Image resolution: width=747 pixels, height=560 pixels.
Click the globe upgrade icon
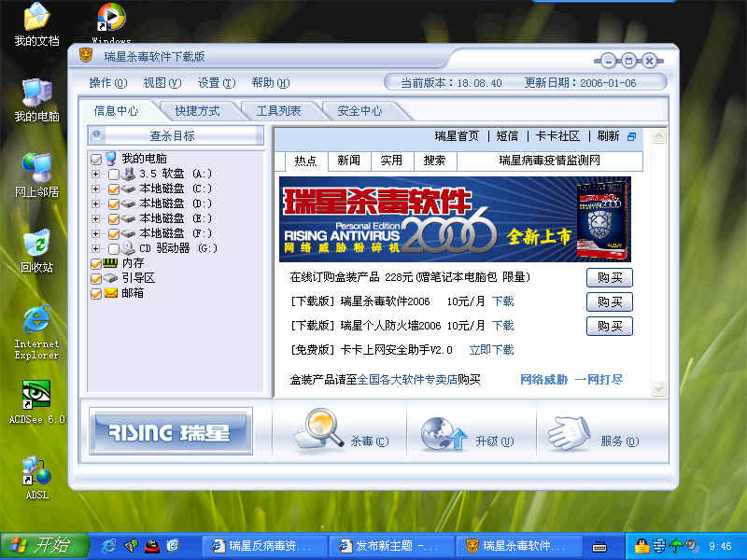click(443, 432)
